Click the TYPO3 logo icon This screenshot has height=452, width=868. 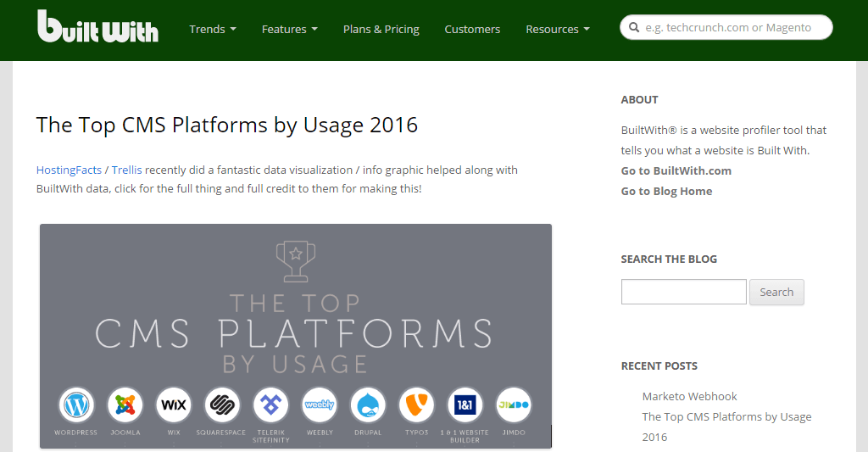click(417, 405)
